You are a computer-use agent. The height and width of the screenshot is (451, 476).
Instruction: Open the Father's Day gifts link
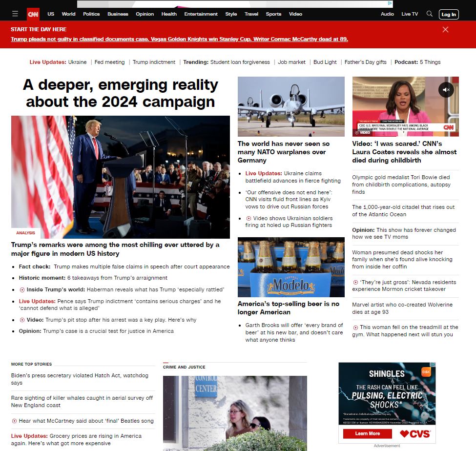click(366, 62)
